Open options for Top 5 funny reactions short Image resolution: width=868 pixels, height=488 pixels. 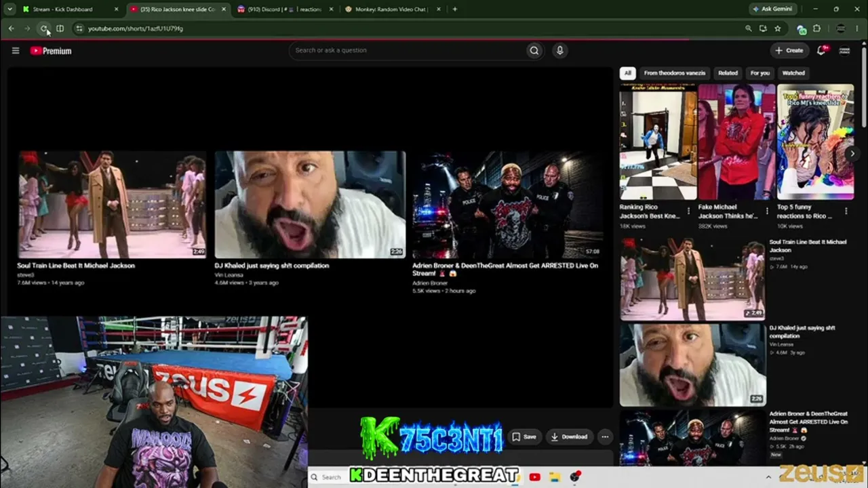point(846,211)
